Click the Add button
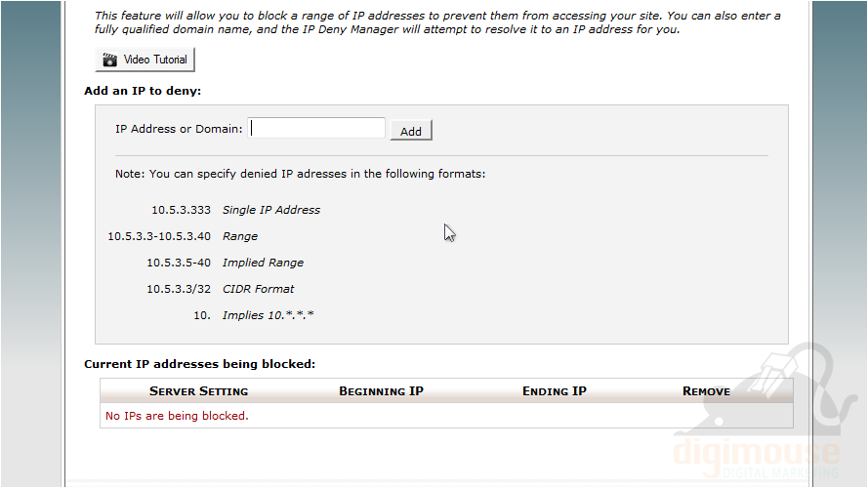868x488 pixels. coord(411,131)
